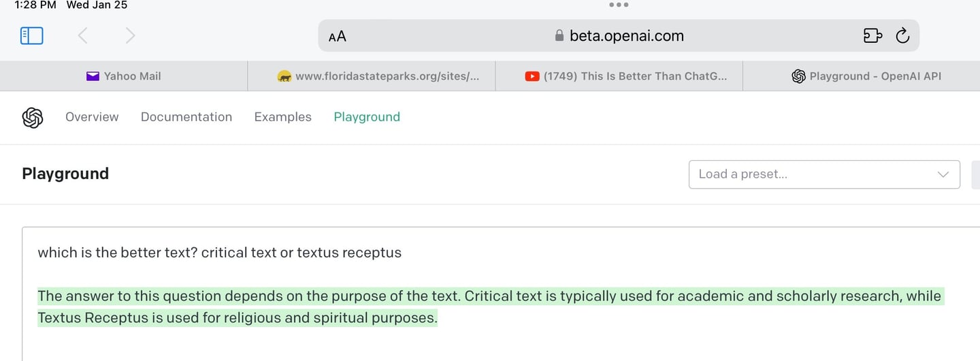Open the Documentation link
This screenshot has height=361, width=980.
point(186,117)
